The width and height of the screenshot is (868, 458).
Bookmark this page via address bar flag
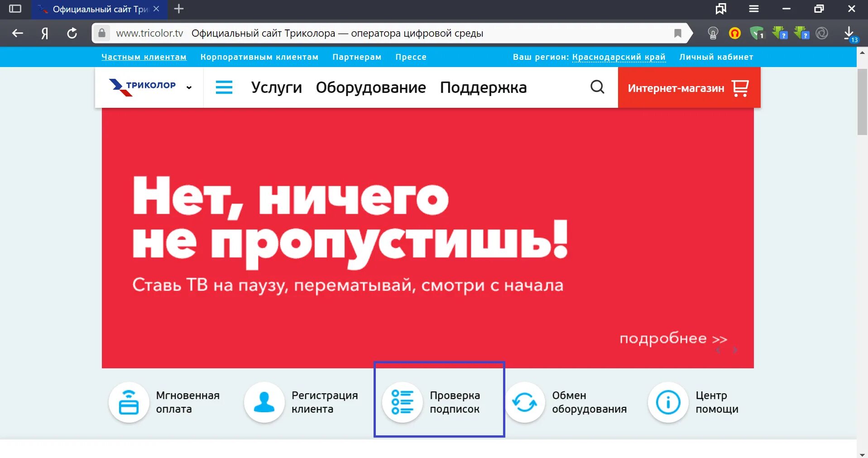click(678, 33)
